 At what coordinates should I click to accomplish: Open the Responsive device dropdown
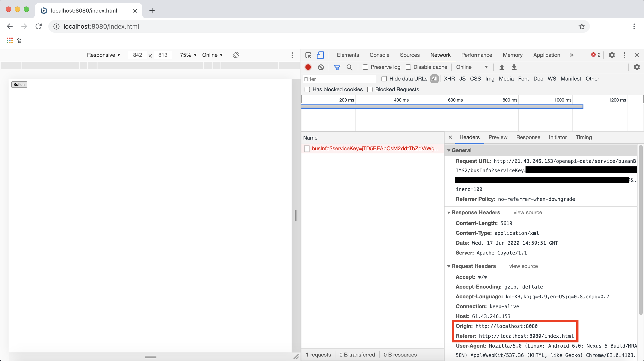coord(104,55)
